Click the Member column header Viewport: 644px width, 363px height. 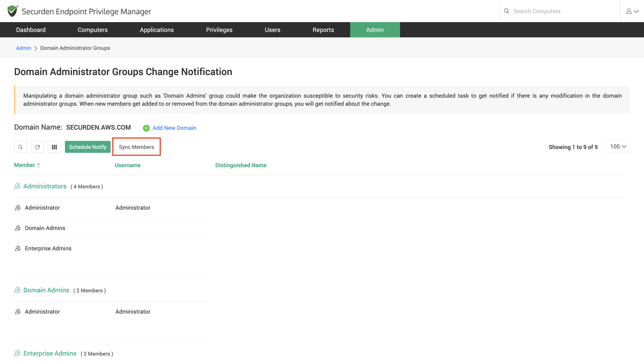coord(25,165)
